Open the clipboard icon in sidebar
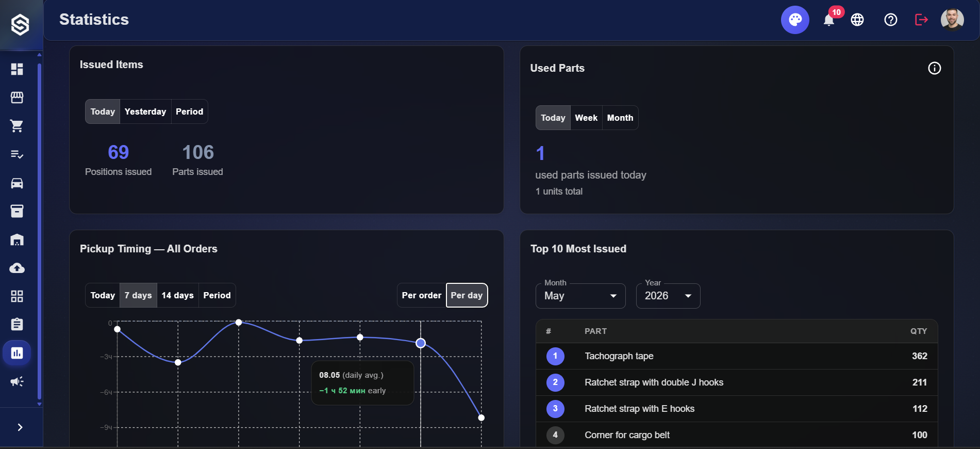Screen dimensions: 980x449 click(x=17, y=325)
